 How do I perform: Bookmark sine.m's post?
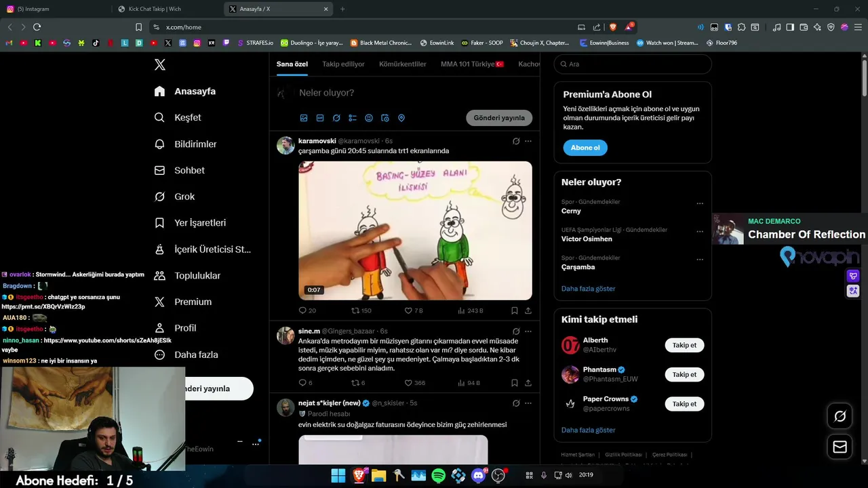(x=515, y=383)
